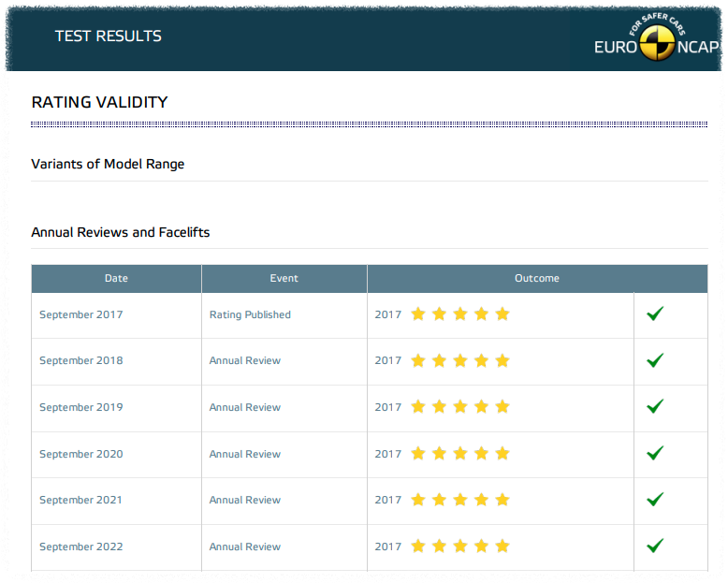Click the Event column header

[284, 279]
